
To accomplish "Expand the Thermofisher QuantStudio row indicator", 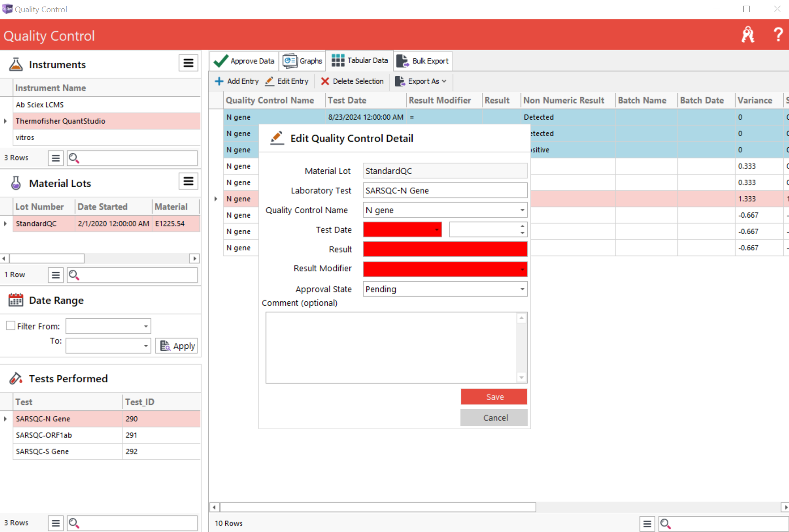I will 5,121.
